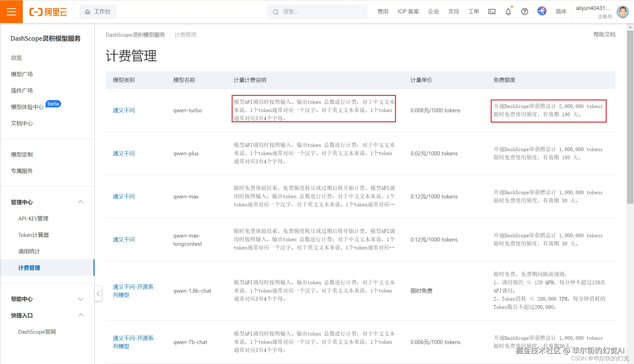The image size is (634, 364).
Task: Click the Alibaba Cloud logo
Action: (48, 12)
